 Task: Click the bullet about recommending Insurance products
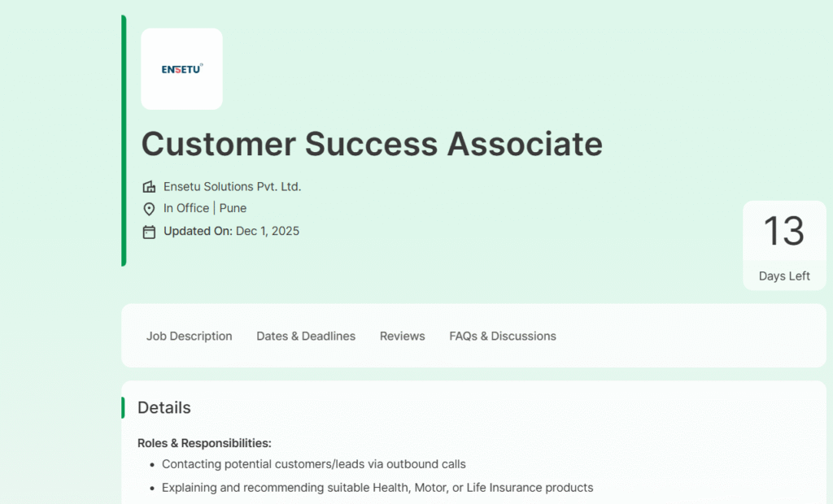[377, 488]
